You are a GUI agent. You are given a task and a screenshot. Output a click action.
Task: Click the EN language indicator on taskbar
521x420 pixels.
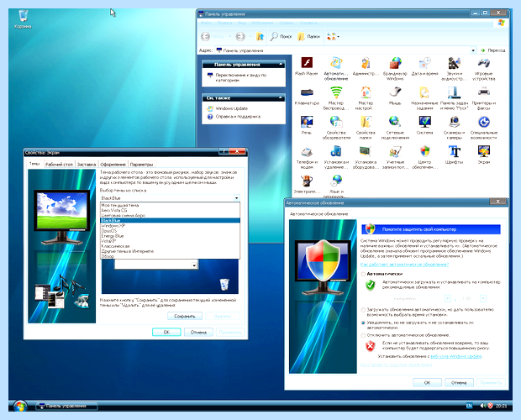click(469, 406)
